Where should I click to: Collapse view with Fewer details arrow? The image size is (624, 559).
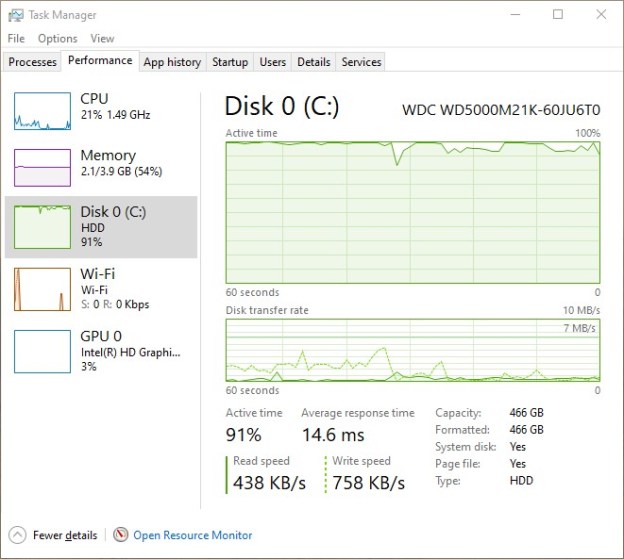[17, 535]
